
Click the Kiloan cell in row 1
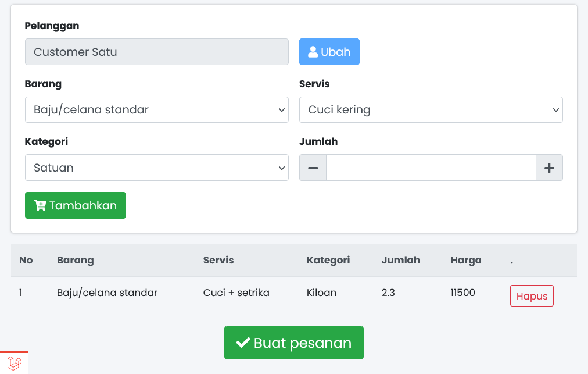click(x=321, y=293)
